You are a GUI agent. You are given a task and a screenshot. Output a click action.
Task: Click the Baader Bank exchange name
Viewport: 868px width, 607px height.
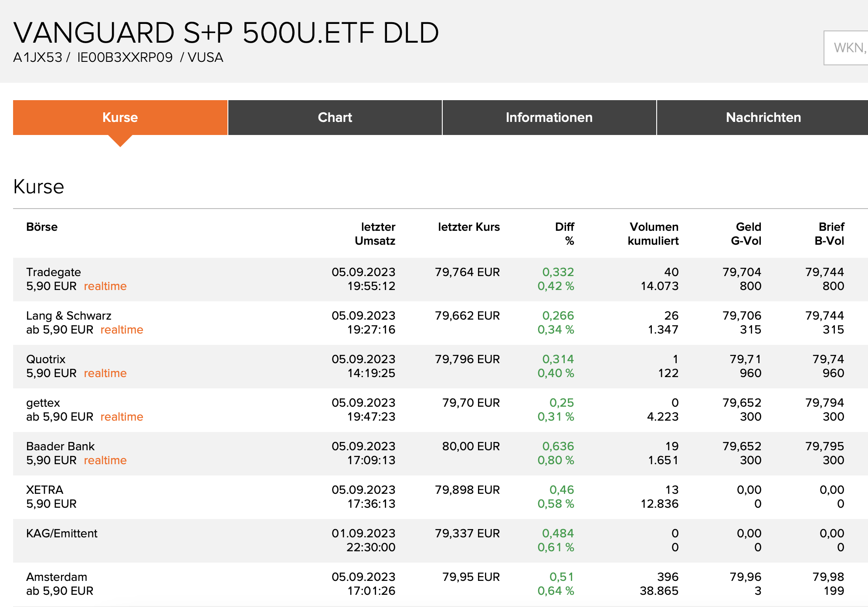(x=61, y=446)
